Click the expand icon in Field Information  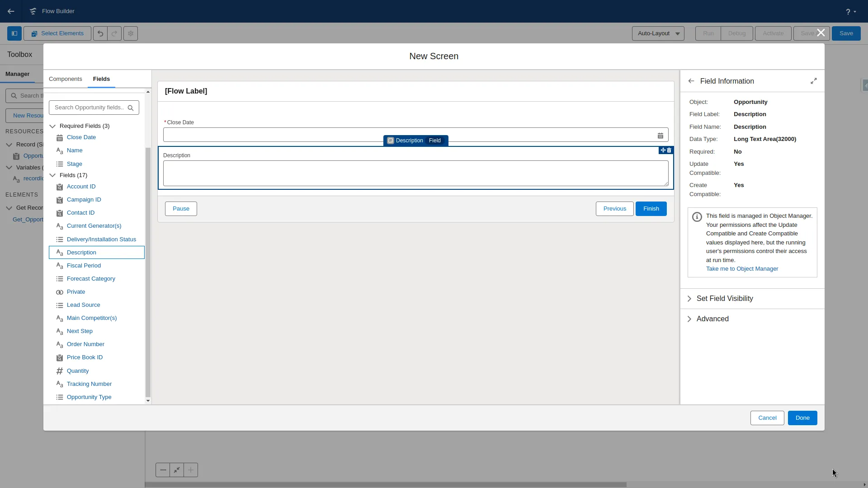(x=814, y=81)
